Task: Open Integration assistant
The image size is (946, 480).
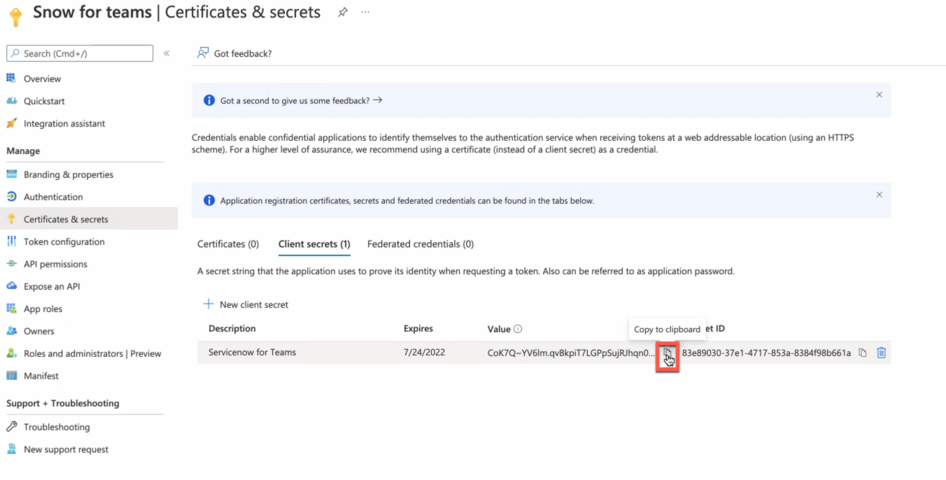Action: point(65,123)
